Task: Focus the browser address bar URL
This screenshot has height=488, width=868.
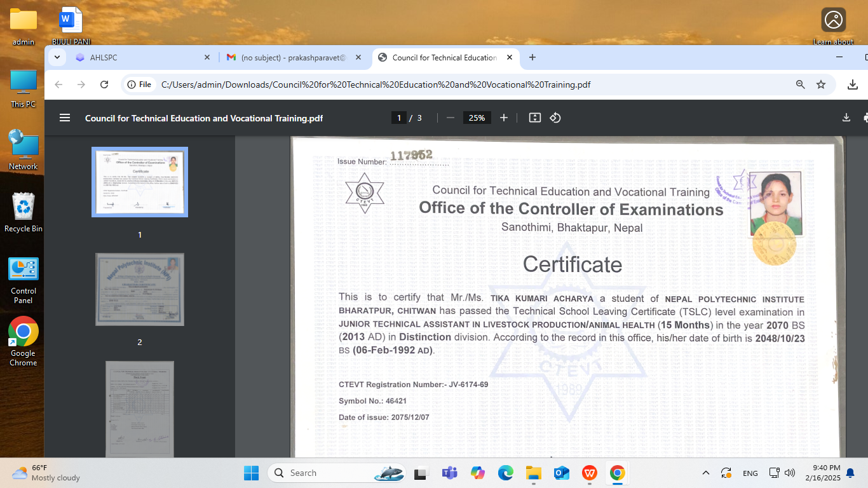Action: (376, 85)
